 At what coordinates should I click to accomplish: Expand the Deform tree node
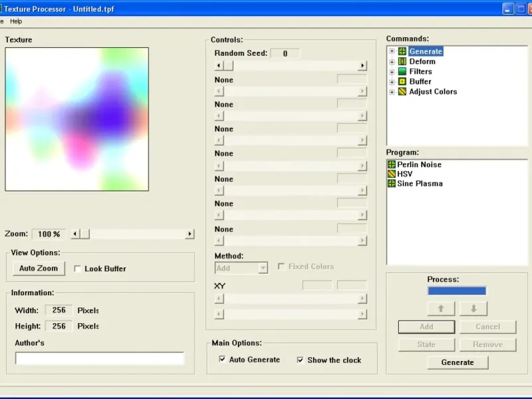pos(392,62)
